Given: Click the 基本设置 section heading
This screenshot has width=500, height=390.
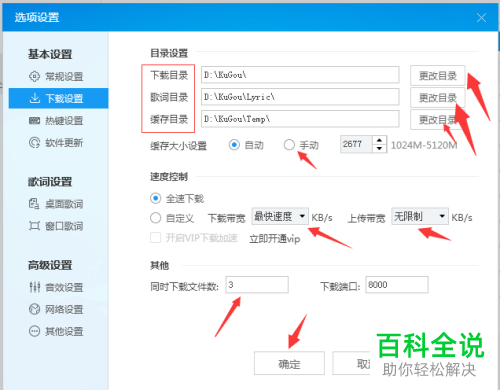Looking at the screenshot, I should [50, 54].
